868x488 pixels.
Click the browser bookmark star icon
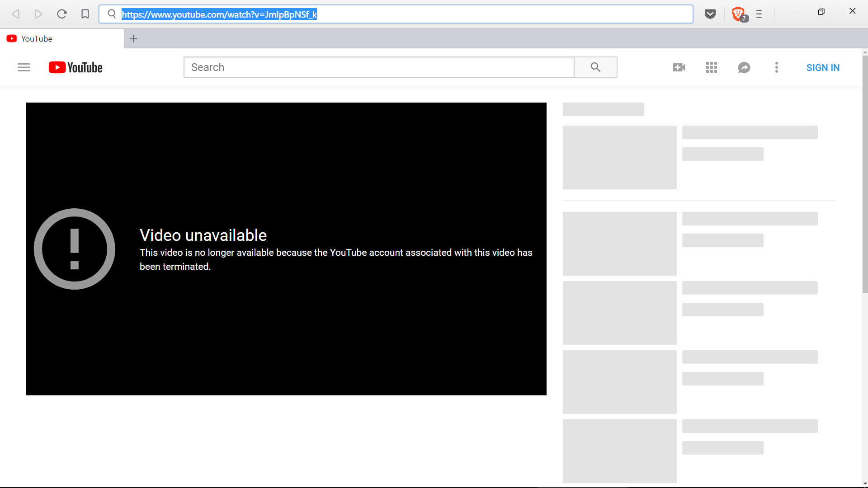[85, 14]
